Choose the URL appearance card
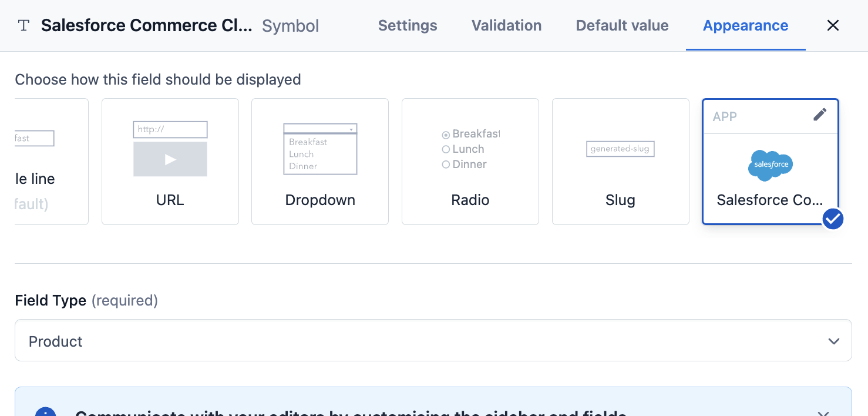Image resolution: width=868 pixels, height=416 pixels. tap(170, 162)
